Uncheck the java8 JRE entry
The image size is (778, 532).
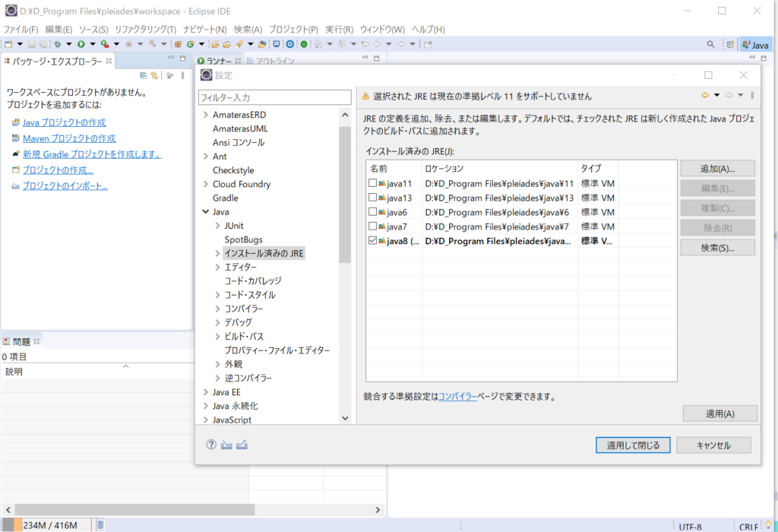click(372, 241)
